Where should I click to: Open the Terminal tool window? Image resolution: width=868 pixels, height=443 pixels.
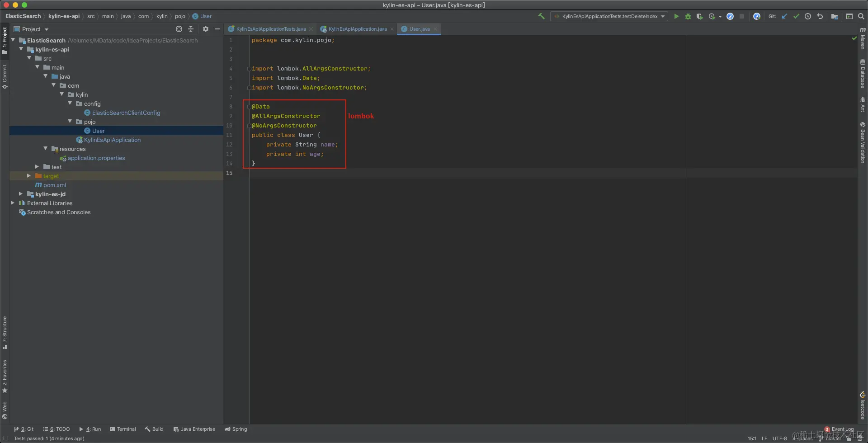pos(123,429)
